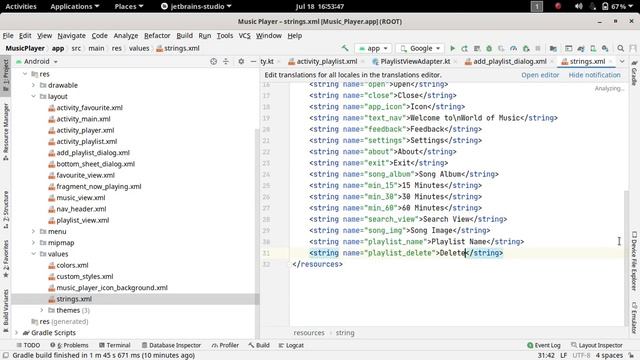
Task: Open the Android project view dropdown
Action: (x=37, y=61)
